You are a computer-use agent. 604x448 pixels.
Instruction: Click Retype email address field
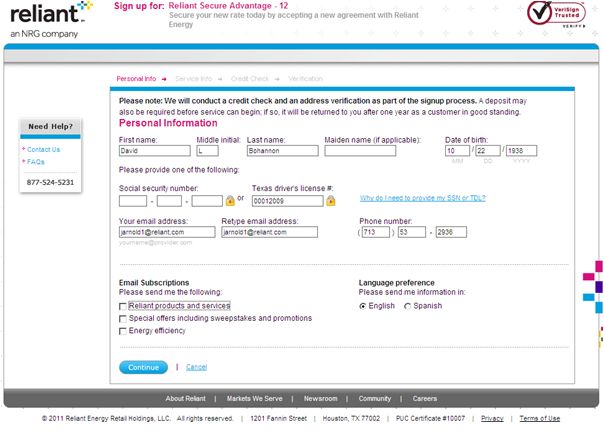270,232
